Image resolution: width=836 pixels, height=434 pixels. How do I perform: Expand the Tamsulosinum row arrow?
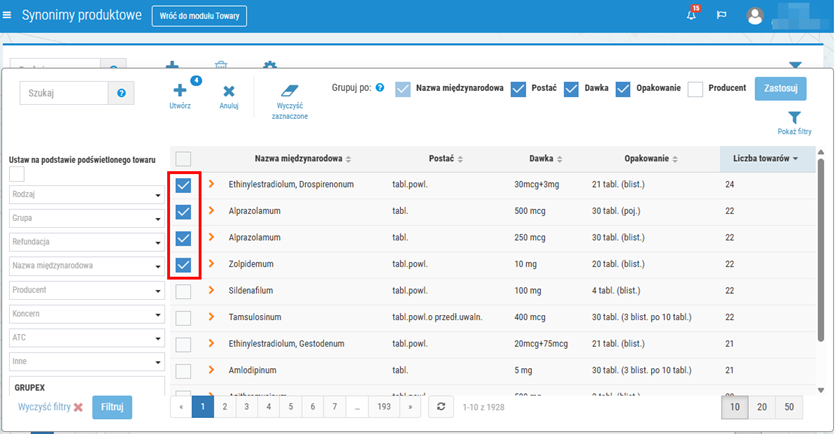(x=212, y=317)
